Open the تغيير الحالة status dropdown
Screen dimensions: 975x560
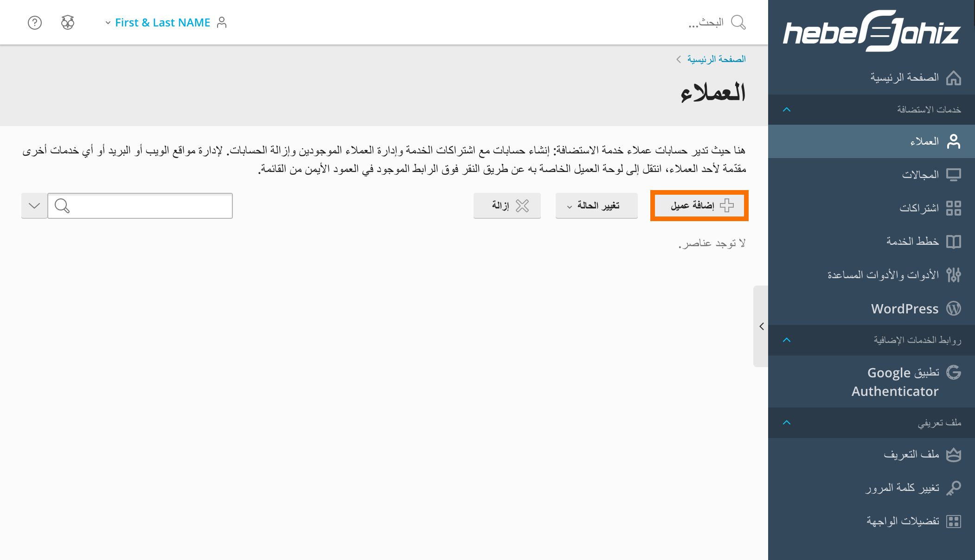[x=597, y=206]
